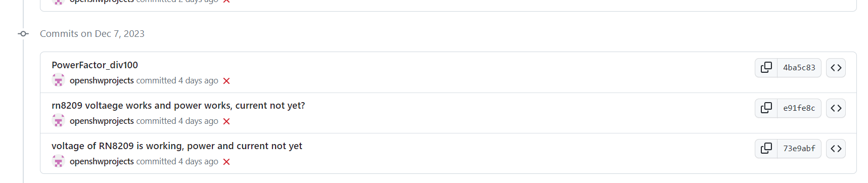Show failed checks for PowerFactor_div100 commit
The width and height of the screenshot is (868, 183).
point(226,81)
